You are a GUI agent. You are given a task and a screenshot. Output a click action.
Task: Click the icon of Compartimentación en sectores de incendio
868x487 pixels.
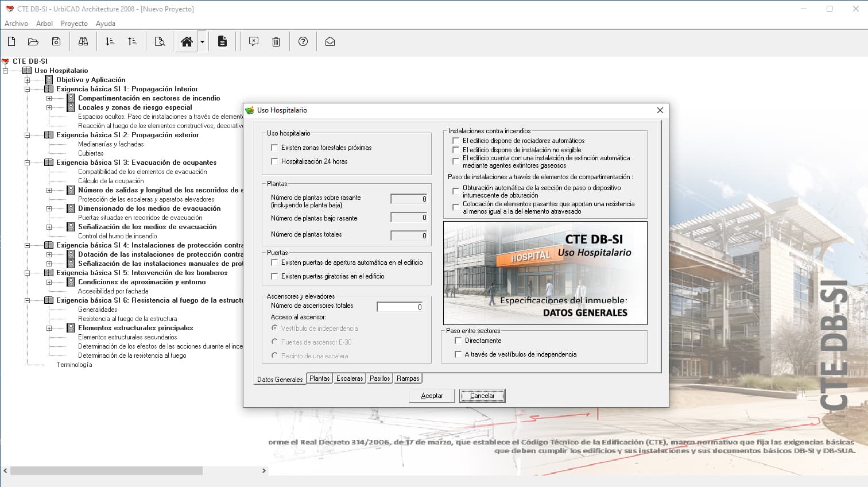71,98
